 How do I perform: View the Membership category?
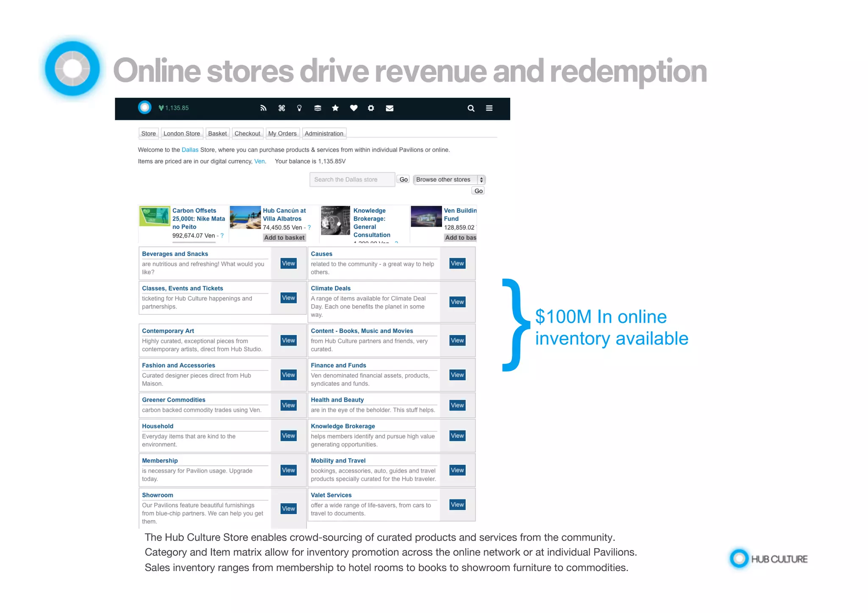click(289, 470)
